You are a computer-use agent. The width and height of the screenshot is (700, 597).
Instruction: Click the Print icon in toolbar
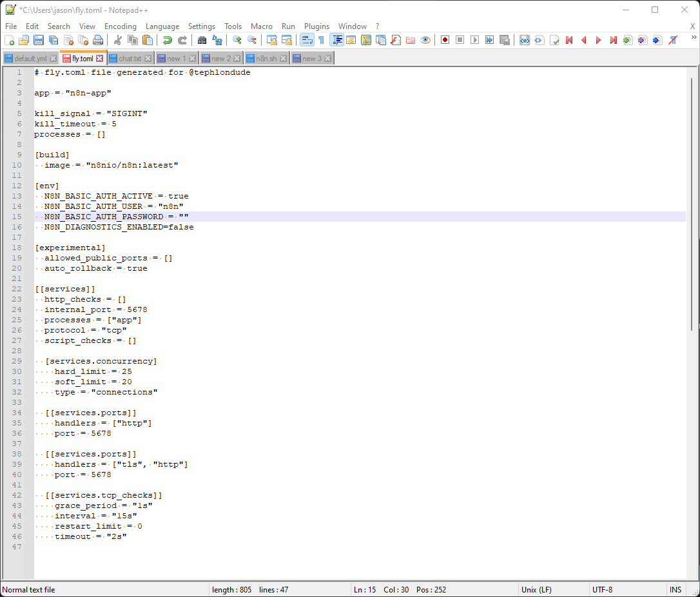98,40
